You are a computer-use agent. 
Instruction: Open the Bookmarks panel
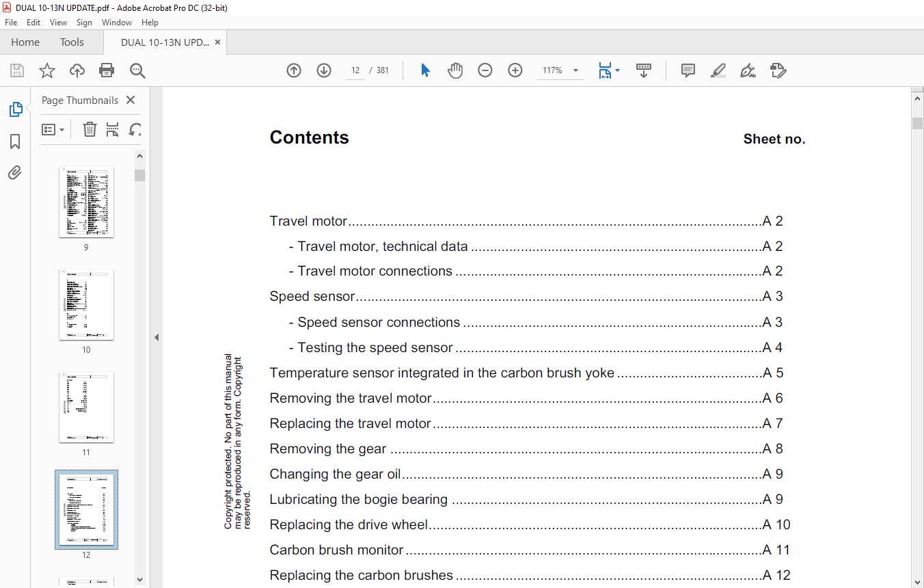click(15, 142)
